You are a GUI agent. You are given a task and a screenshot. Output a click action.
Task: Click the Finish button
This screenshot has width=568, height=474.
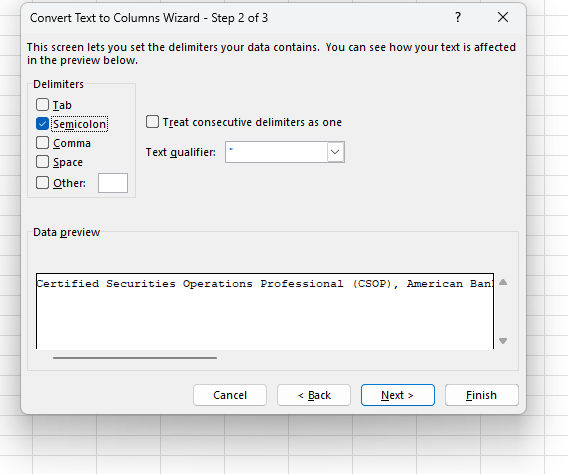[x=482, y=395]
